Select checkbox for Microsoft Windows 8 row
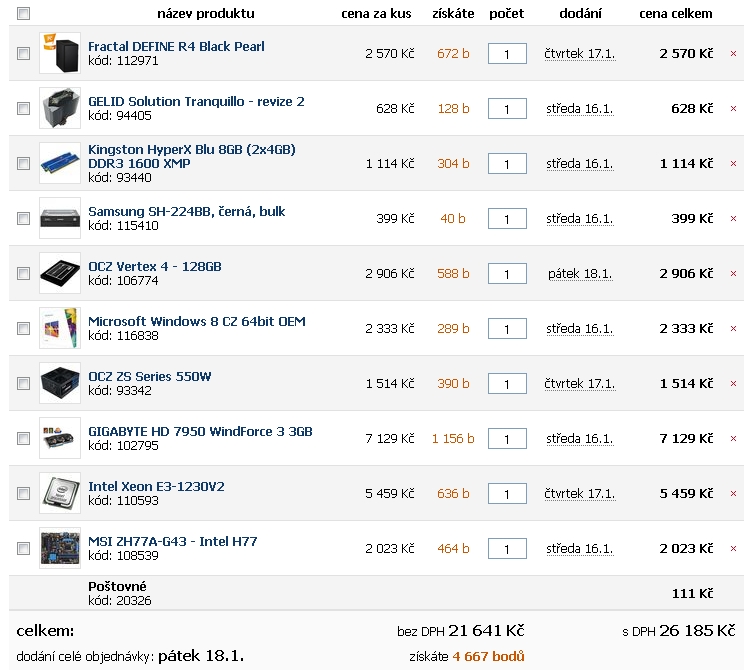The height and width of the screenshot is (670, 746). 23,328
